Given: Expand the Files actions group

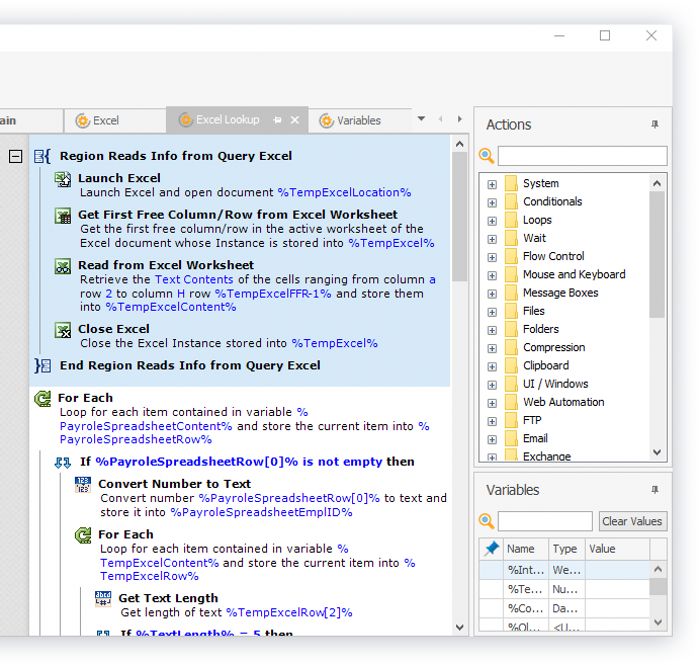Looking at the screenshot, I should (492, 312).
